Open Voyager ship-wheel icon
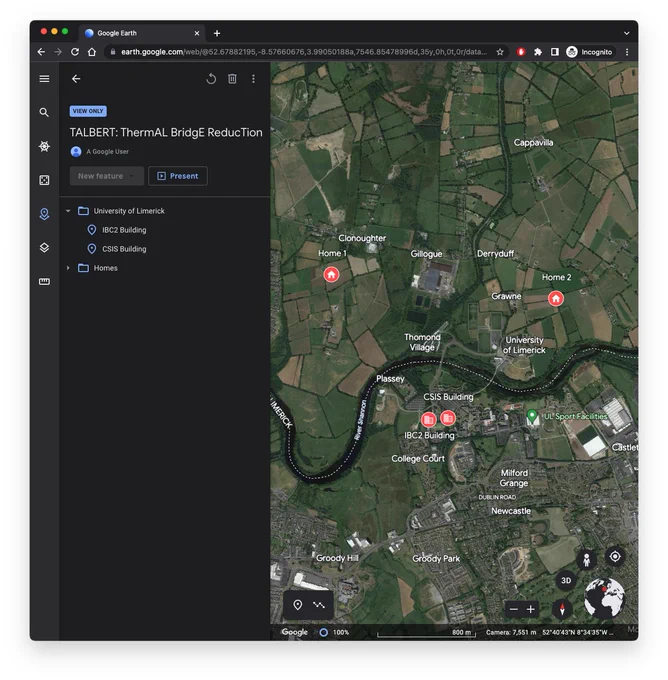Screen dimensions: 668x680 pyautogui.click(x=44, y=146)
